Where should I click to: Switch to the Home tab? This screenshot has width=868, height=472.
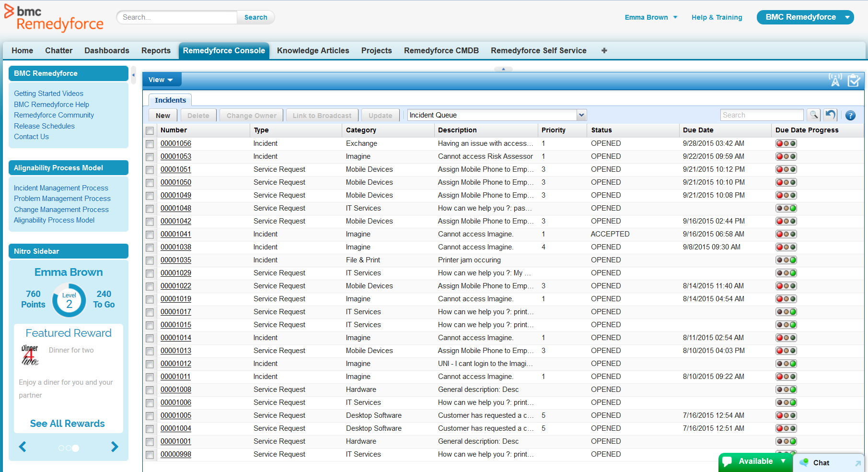[x=23, y=50]
